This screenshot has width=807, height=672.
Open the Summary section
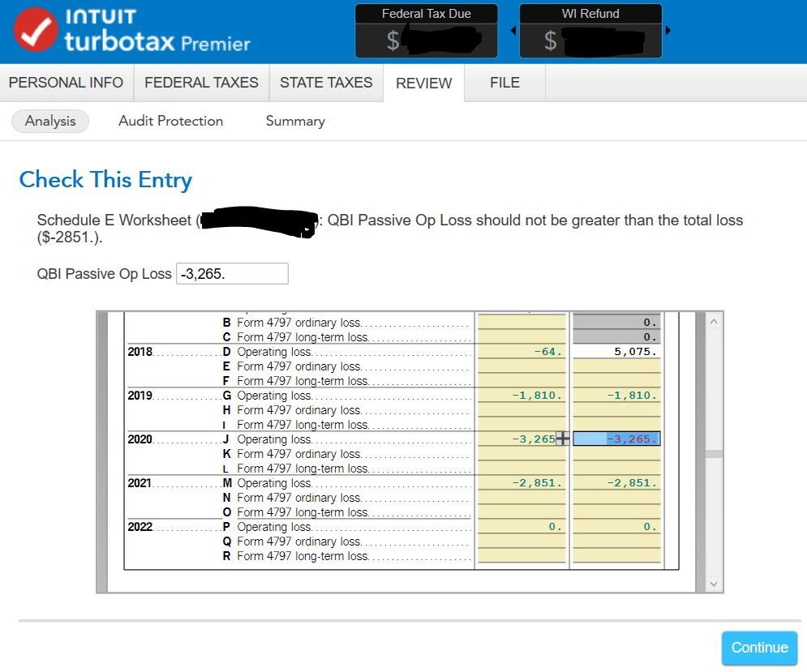pyautogui.click(x=295, y=121)
